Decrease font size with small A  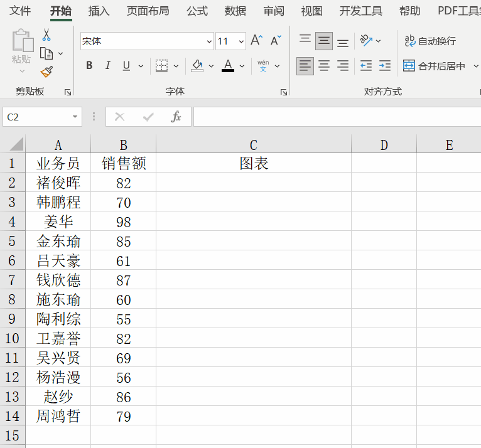(x=276, y=40)
